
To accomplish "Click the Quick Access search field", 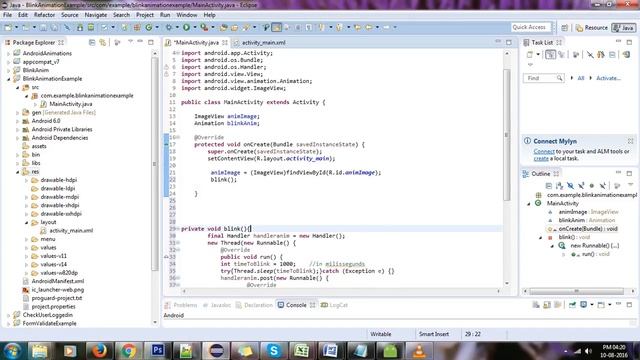I will 531,27.
